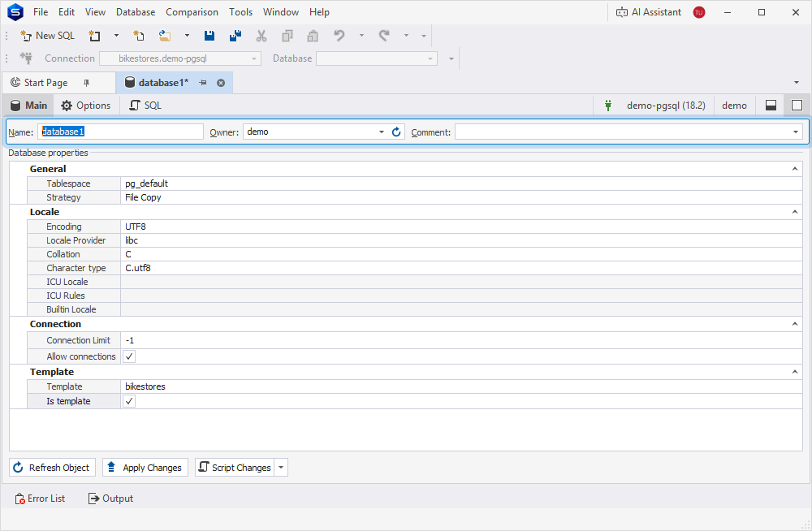Select the Tablespace value pg_default
Viewport: 812px width, 531px height.
click(x=146, y=183)
